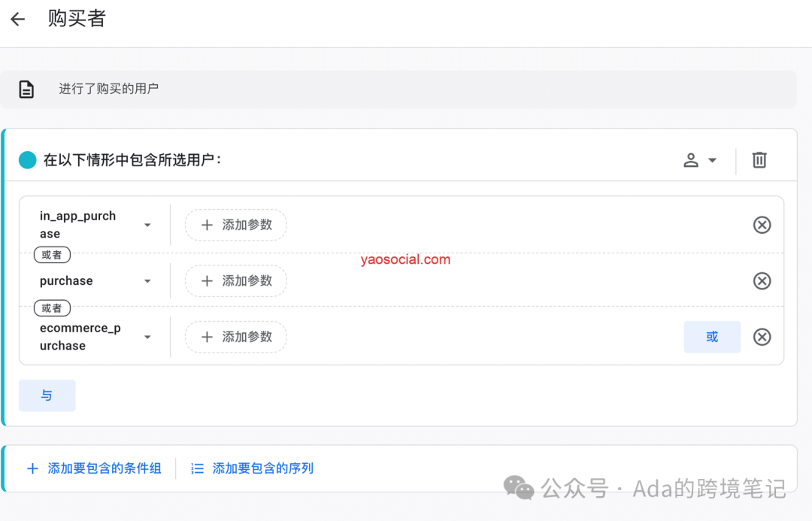This screenshot has height=521, width=812.
Task: Add parameter to ecommerce_purchase event
Action: click(x=235, y=337)
